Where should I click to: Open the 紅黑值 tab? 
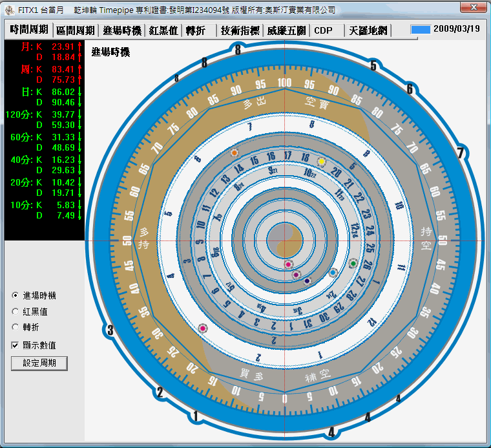point(163,30)
